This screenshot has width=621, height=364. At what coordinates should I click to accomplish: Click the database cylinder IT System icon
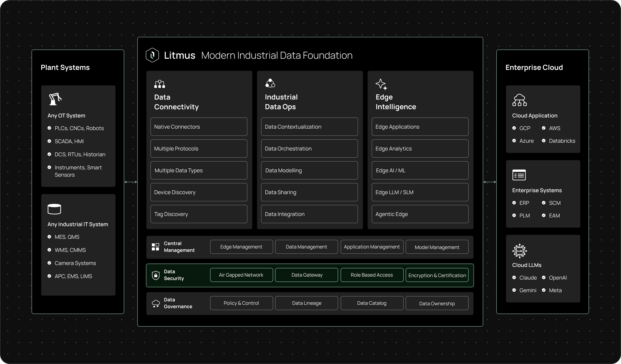[54, 209]
